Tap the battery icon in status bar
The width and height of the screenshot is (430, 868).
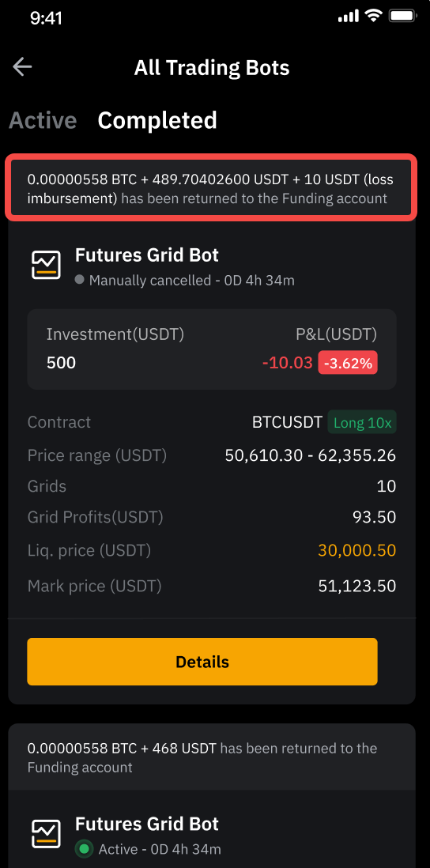402,17
